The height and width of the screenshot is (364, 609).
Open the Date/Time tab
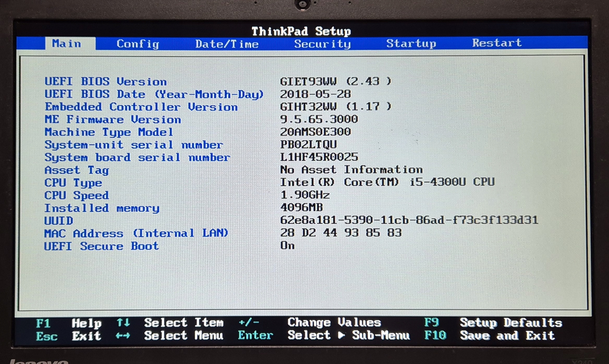point(227,44)
